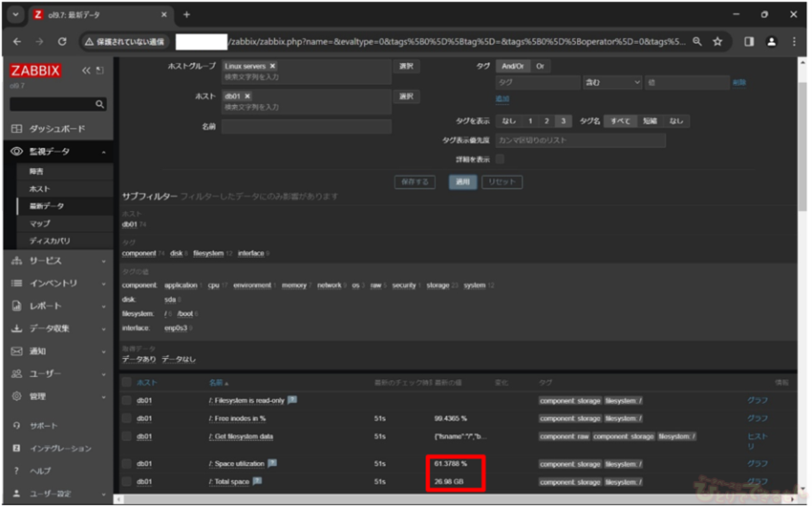Open the tag condition 含む dropdown
The width and height of the screenshot is (812, 506).
612,83
